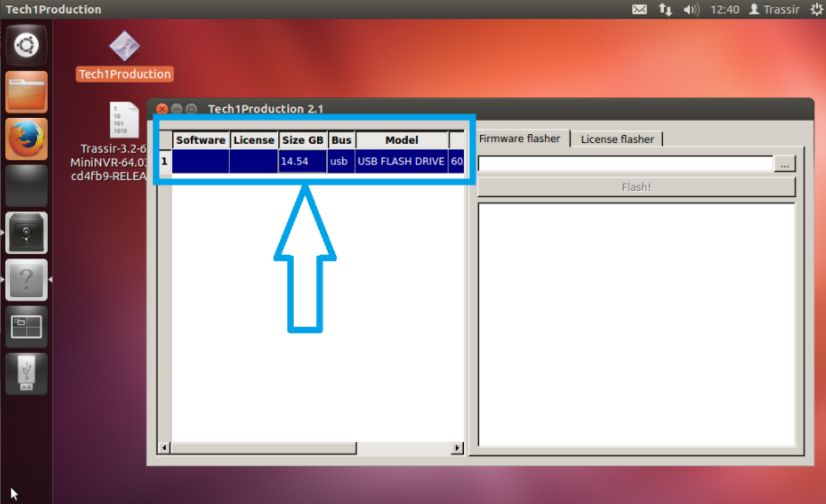Click the empty Software cell in row 1
The image size is (826, 504).
pyautogui.click(x=201, y=161)
